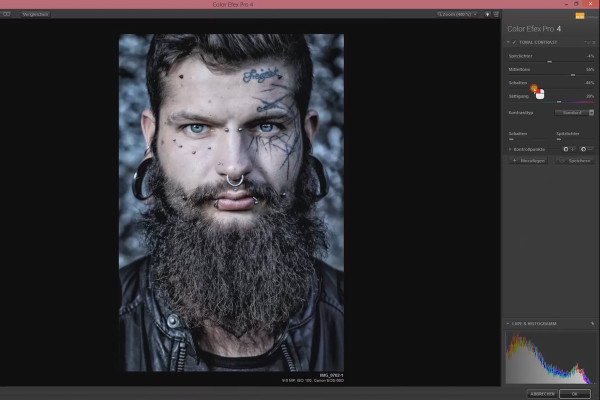Click the pin icon in Lupe & Histogramm

coord(592,323)
